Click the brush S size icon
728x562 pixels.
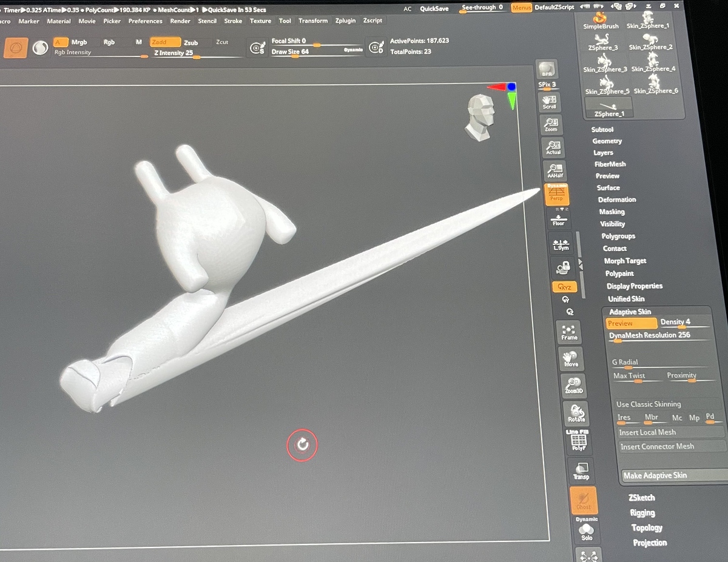[x=258, y=47]
